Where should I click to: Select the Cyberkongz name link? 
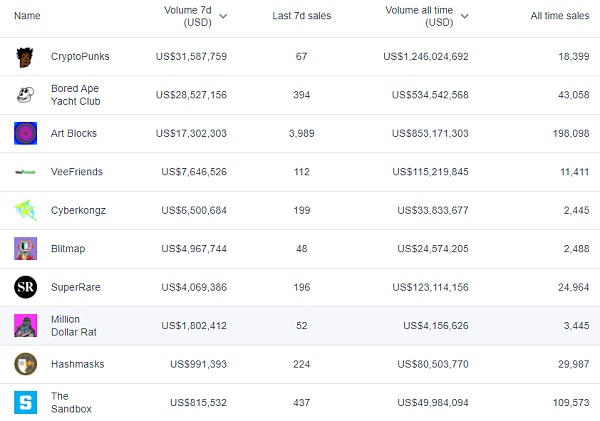(78, 210)
